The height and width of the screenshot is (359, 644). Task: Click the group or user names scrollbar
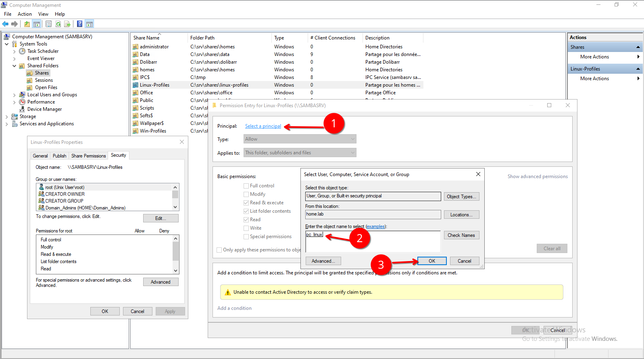(x=175, y=197)
